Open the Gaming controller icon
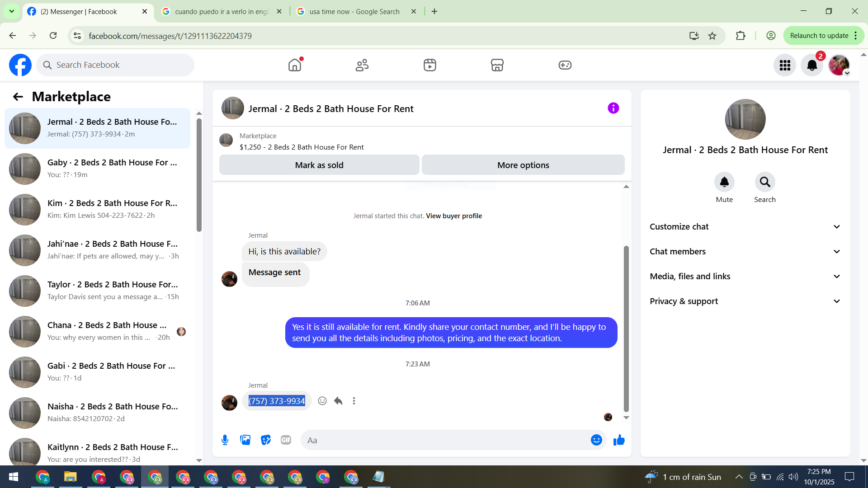Image resolution: width=868 pixels, height=488 pixels. [x=565, y=65]
